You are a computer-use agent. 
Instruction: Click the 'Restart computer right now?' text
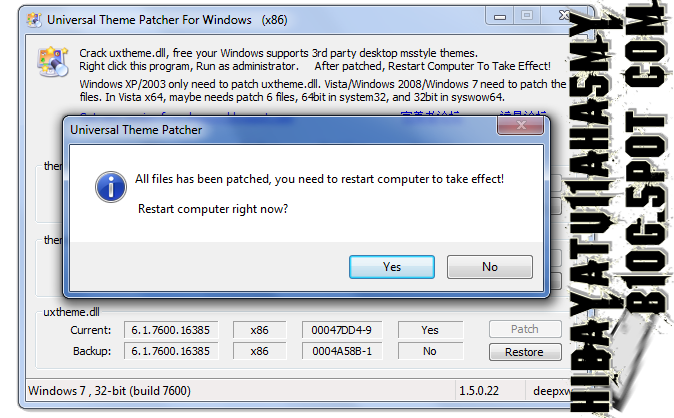(213, 209)
